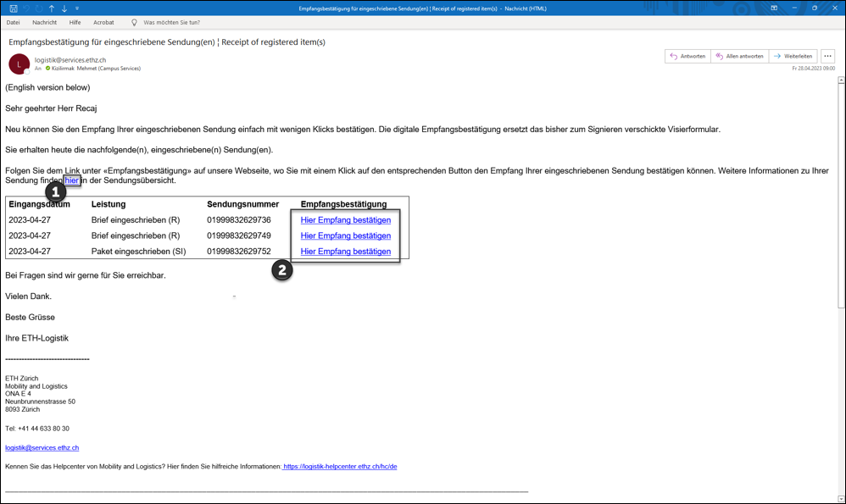Click the 'Paket eingeschrieben (SI)' cell

(x=139, y=252)
